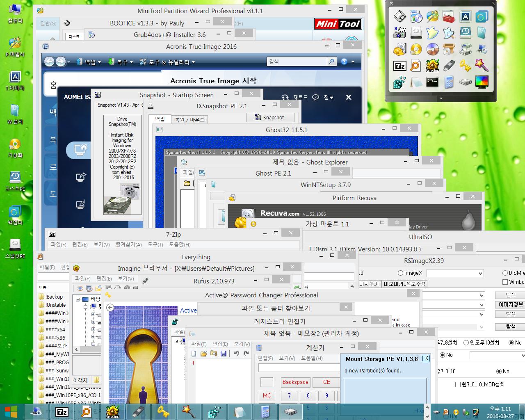525x420 pixels.
Task: Open the Windows Start button
Action: (11, 412)
